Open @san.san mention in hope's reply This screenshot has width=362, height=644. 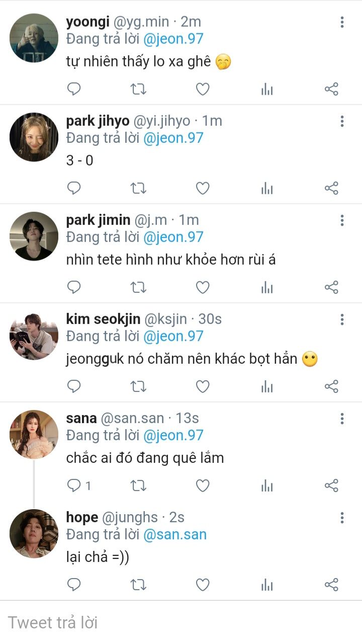click(174, 534)
